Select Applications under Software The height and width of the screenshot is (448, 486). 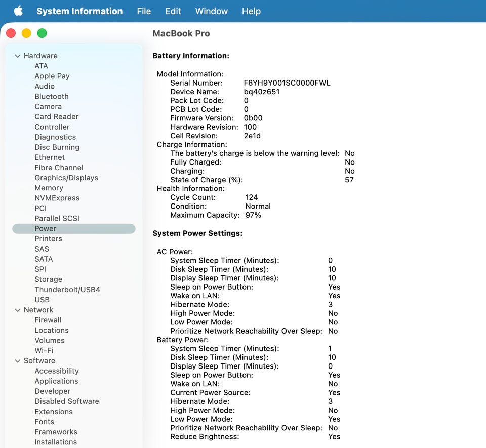point(56,381)
